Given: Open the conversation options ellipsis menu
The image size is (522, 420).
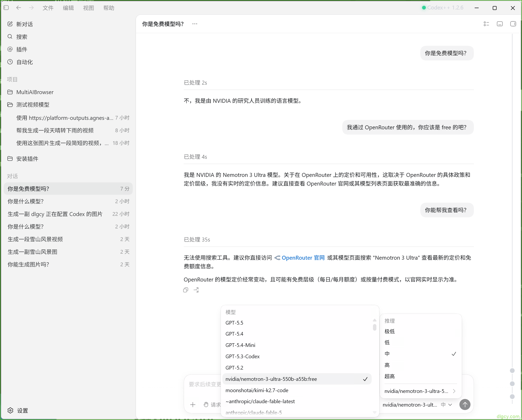Looking at the screenshot, I should [x=195, y=24].
